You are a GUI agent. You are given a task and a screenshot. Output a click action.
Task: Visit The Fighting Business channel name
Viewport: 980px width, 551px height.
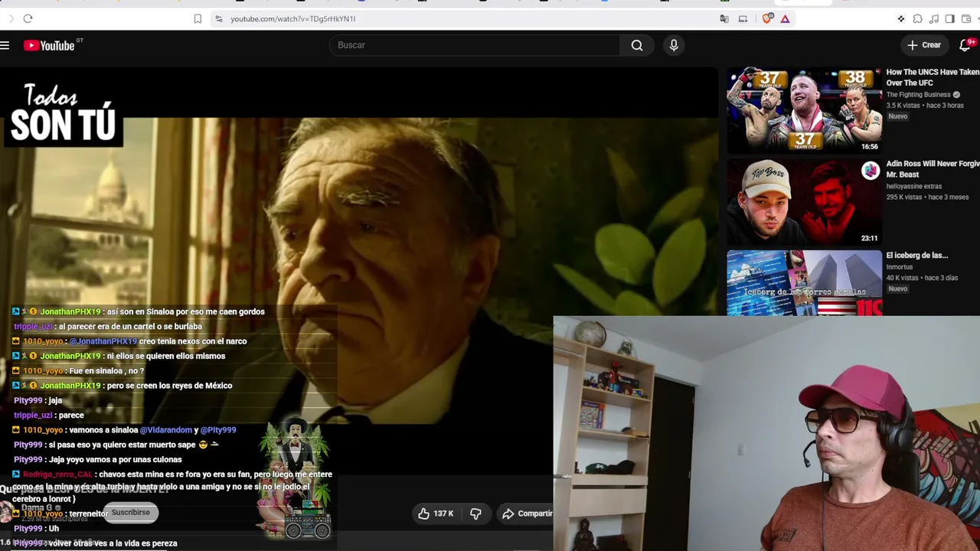coord(918,95)
